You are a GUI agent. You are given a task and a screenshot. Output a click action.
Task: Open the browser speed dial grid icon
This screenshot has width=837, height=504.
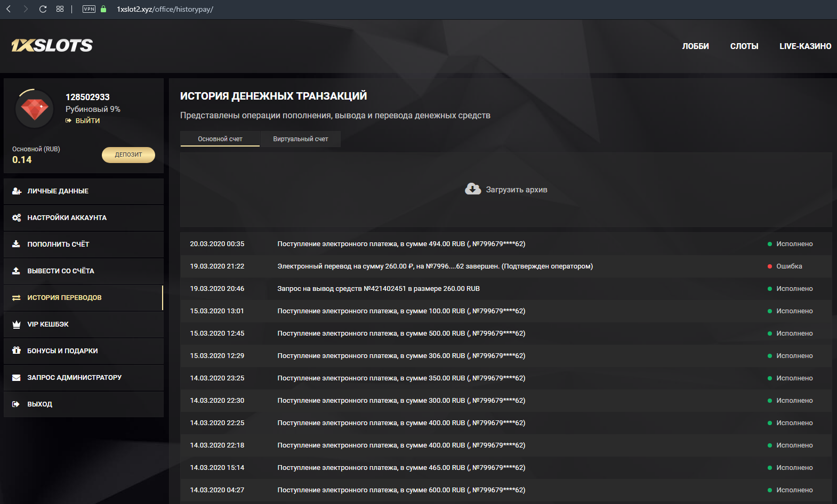(60, 9)
